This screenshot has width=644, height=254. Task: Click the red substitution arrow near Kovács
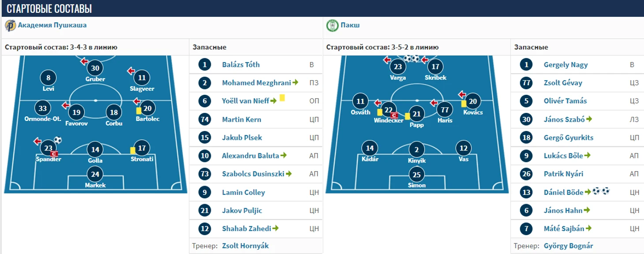click(x=462, y=94)
